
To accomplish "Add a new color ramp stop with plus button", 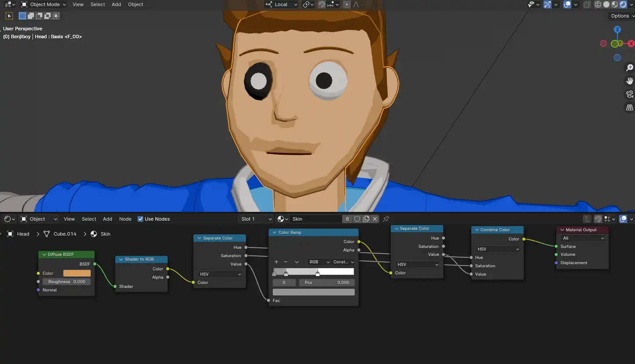I will point(276,262).
